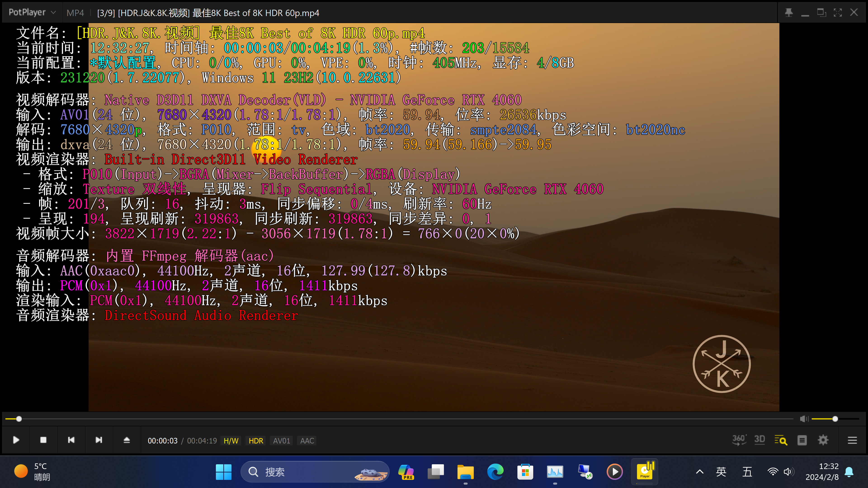Mute audio with the speaker icon
868x488 pixels.
tap(804, 419)
